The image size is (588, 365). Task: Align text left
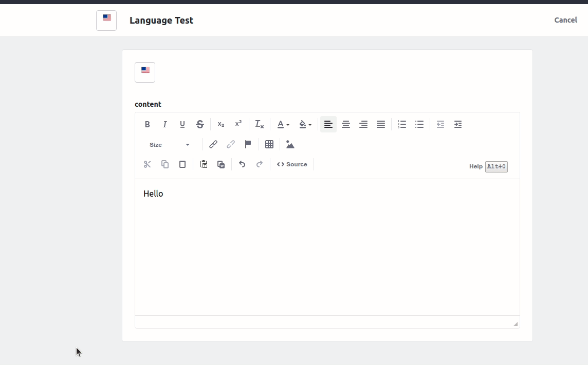(328, 124)
